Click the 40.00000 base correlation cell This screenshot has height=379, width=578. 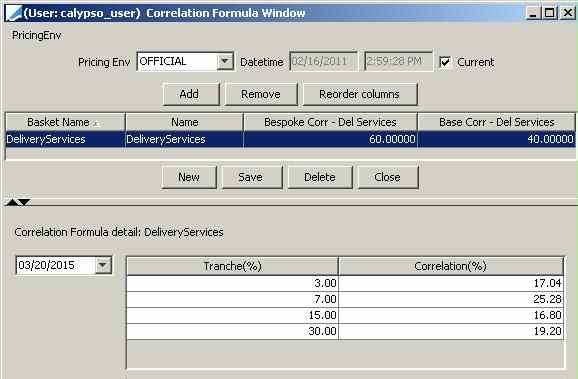(x=497, y=139)
